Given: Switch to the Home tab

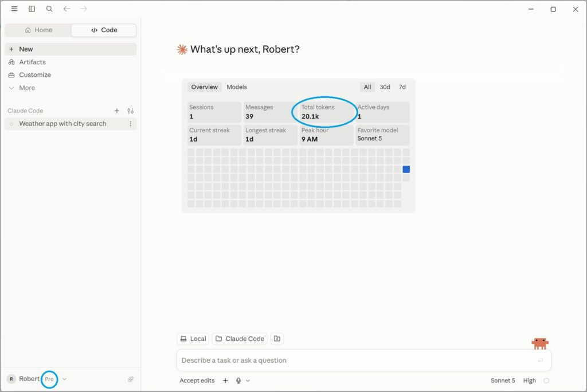Looking at the screenshot, I should [x=38, y=30].
